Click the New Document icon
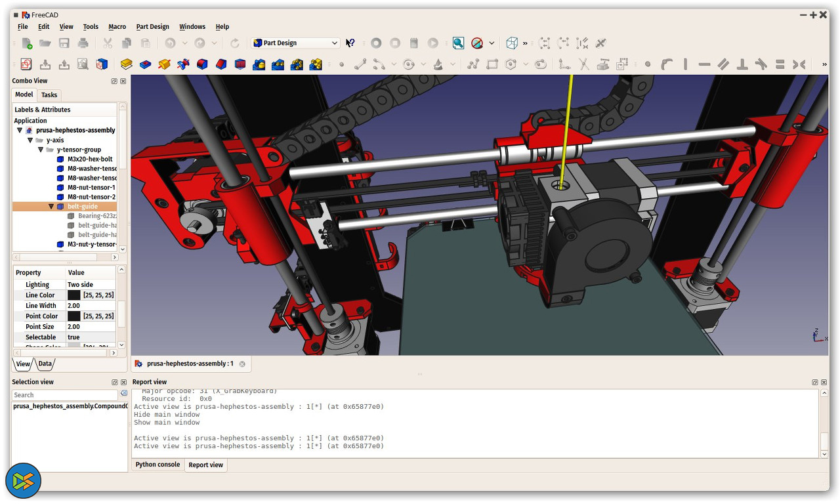The width and height of the screenshot is (840, 504). click(27, 43)
